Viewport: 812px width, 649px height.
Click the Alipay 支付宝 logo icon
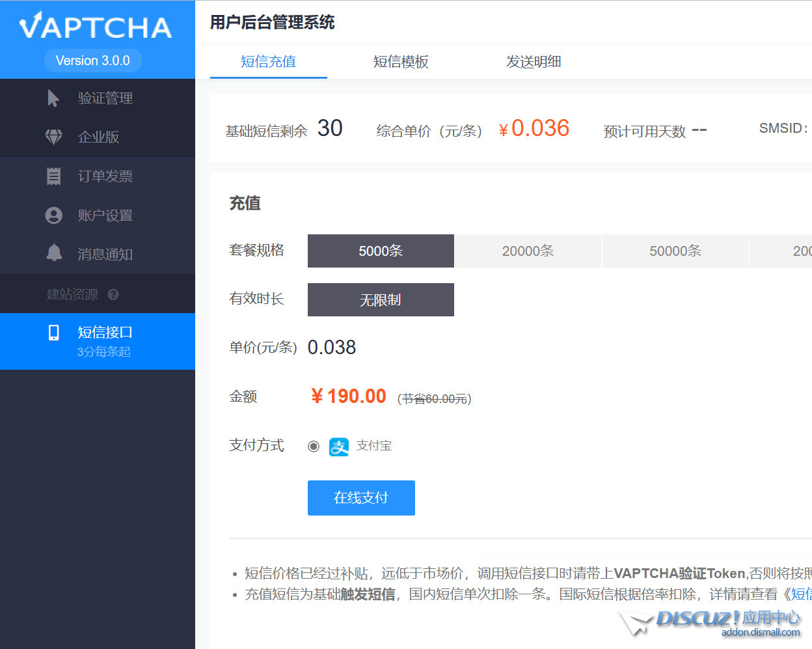(x=339, y=446)
